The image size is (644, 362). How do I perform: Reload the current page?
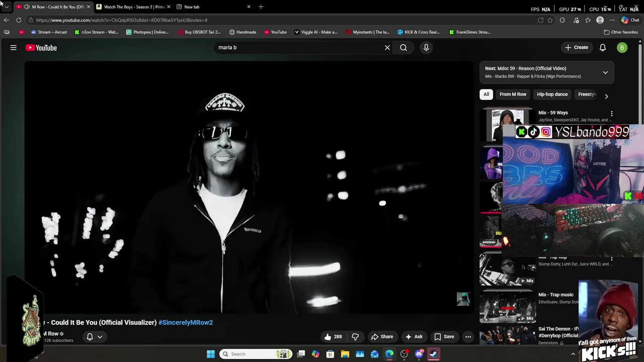point(19,20)
